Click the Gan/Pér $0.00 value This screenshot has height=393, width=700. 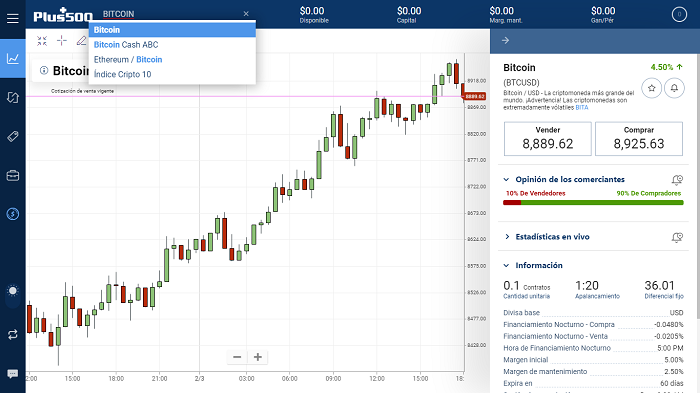(x=603, y=14)
